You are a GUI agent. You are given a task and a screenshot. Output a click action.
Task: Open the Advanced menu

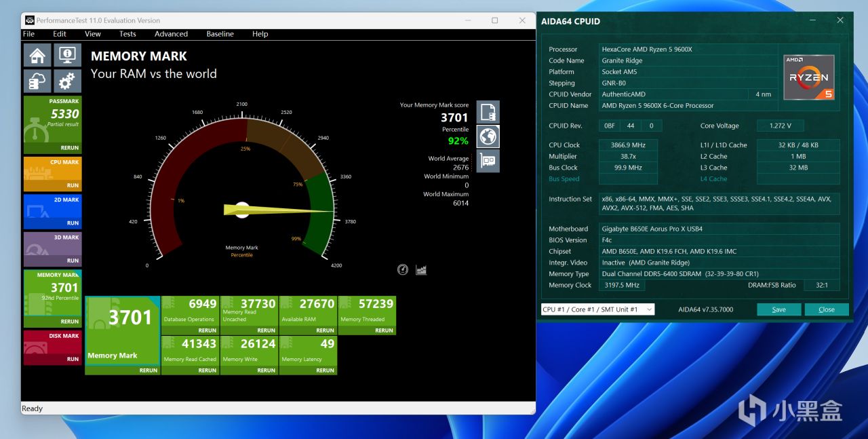coord(171,34)
